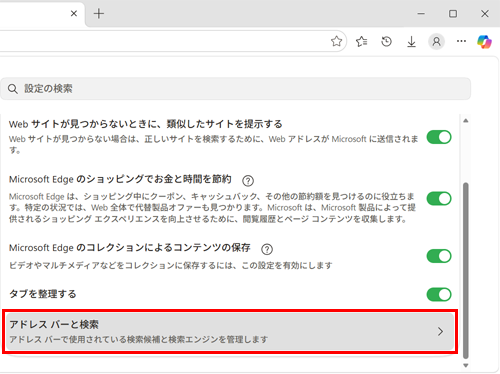Click ビデオやマルチメディアなどを description text

pos(170,266)
